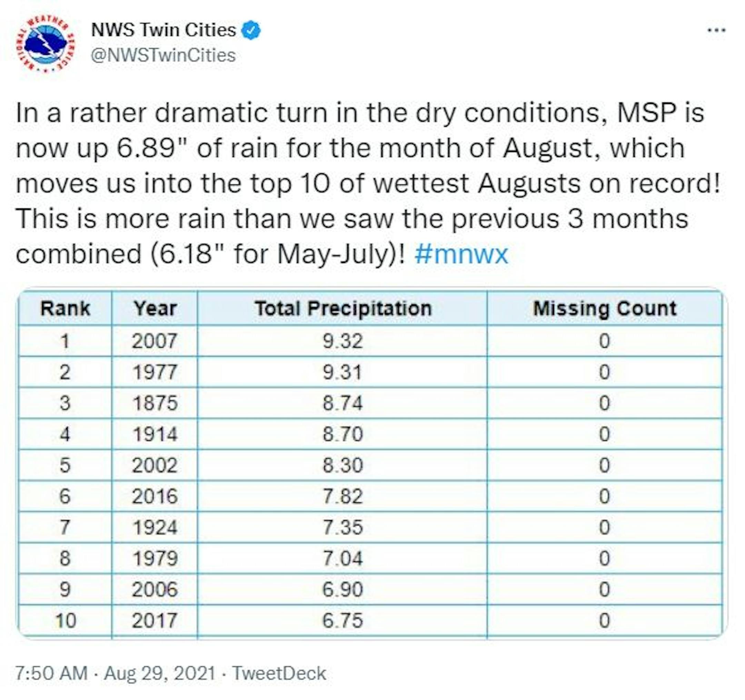Screen dimensions: 745x700
Task: Click the TweetDeck source label
Action: coord(279,673)
